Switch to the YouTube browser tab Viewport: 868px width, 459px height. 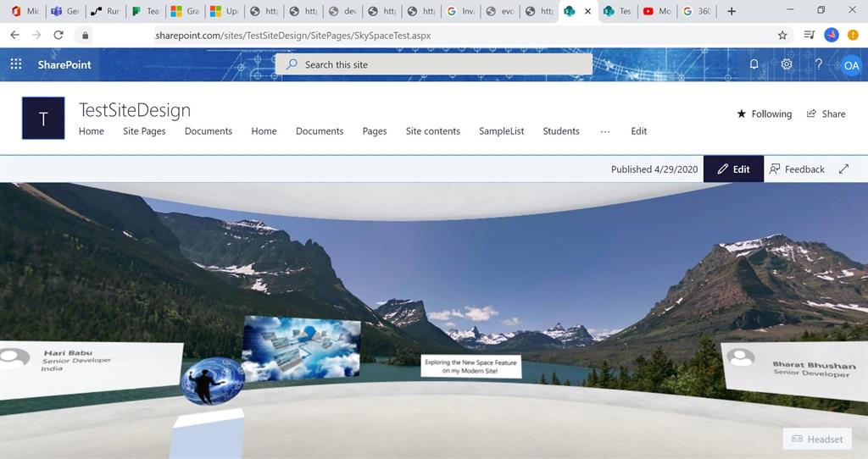coord(658,11)
